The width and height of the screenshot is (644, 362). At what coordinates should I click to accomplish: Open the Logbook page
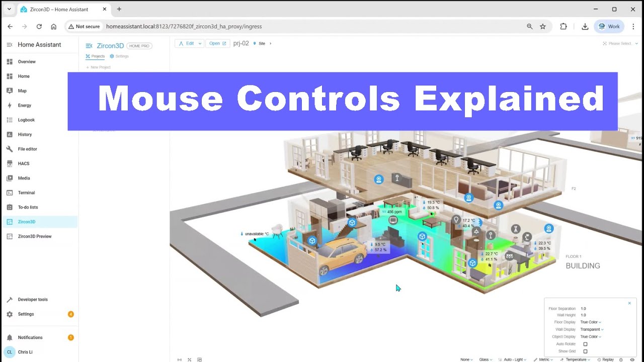(39, 120)
